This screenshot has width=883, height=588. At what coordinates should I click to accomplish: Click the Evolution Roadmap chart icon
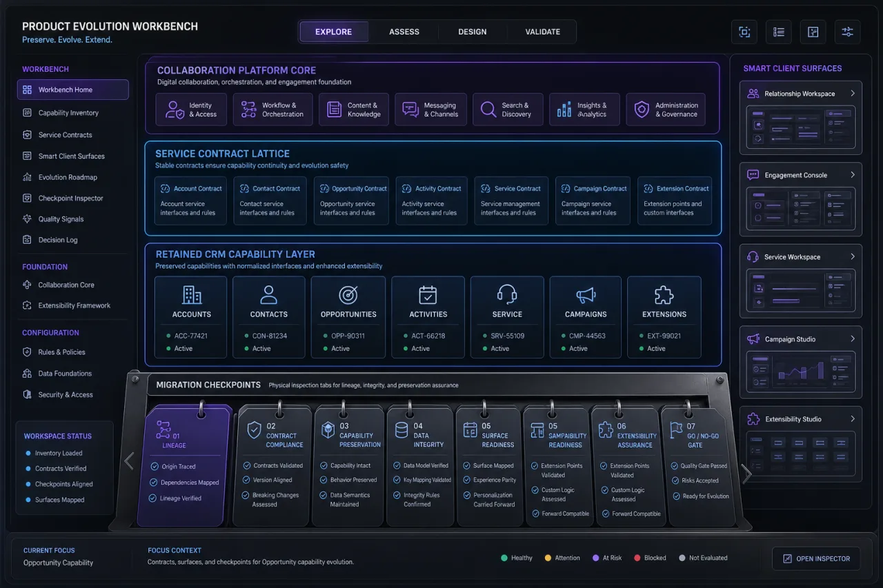tap(27, 177)
